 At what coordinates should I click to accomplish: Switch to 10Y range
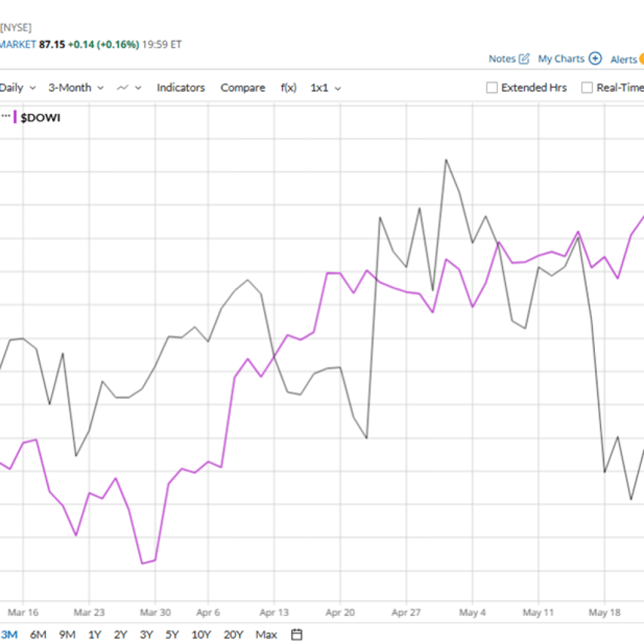point(201,635)
